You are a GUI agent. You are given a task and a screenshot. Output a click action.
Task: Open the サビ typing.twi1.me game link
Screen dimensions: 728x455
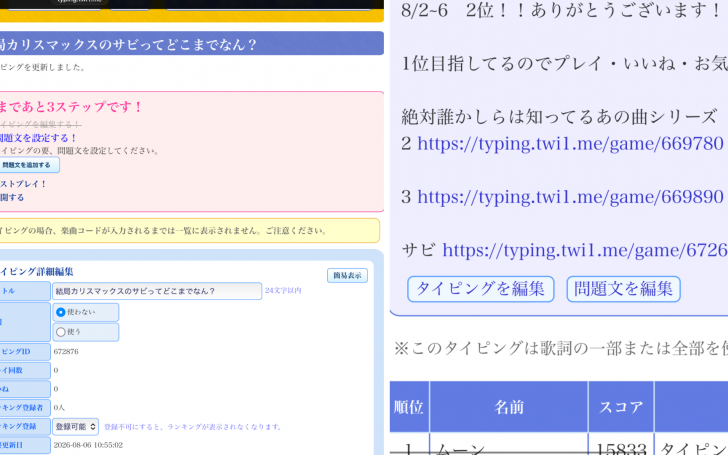585,250
